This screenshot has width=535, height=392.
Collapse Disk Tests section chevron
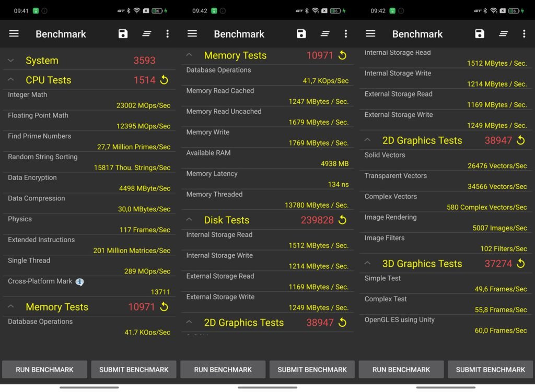point(189,220)
